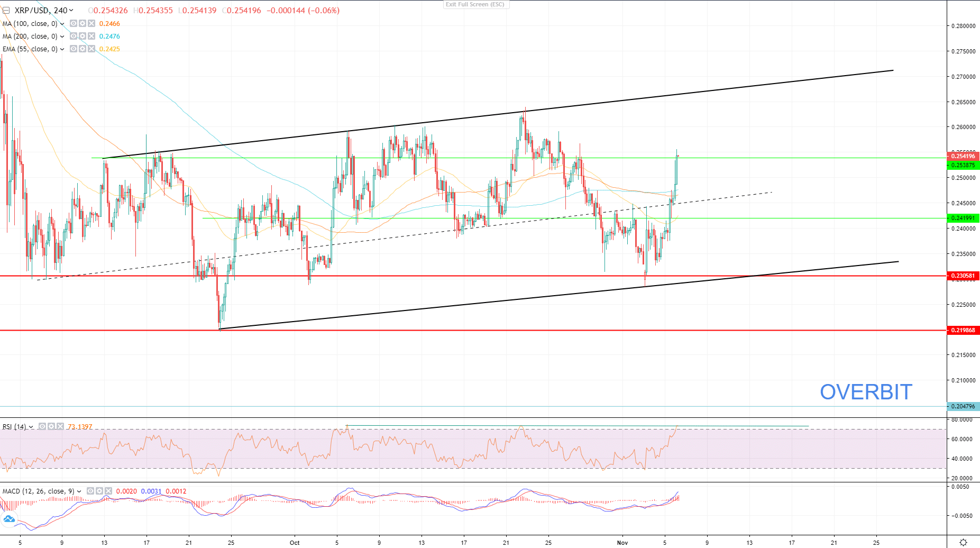Click Exit Full Screen (ESC) button
This screenshot has width=980, height=548.
click(x=475, y=4)
